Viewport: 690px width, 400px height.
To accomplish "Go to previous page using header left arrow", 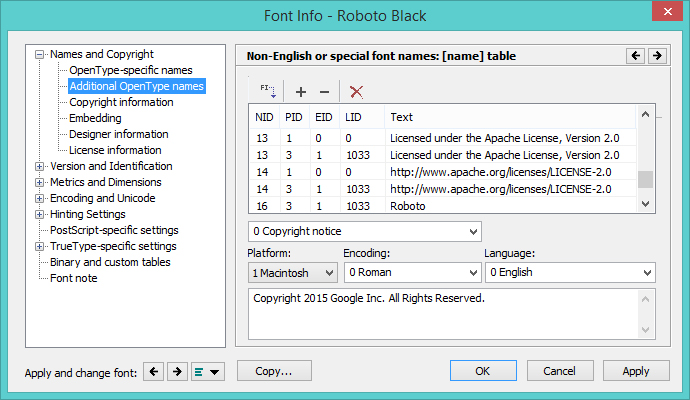I will click(x=635, y=56).
